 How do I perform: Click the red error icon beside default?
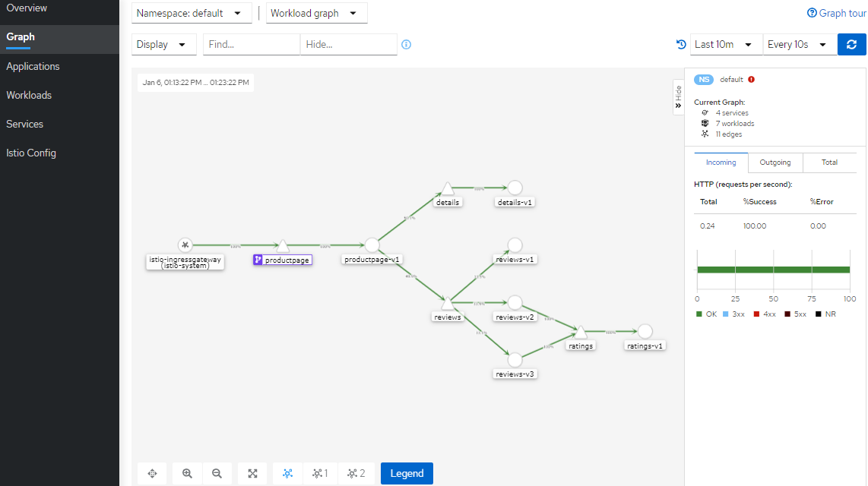[751, 80]
